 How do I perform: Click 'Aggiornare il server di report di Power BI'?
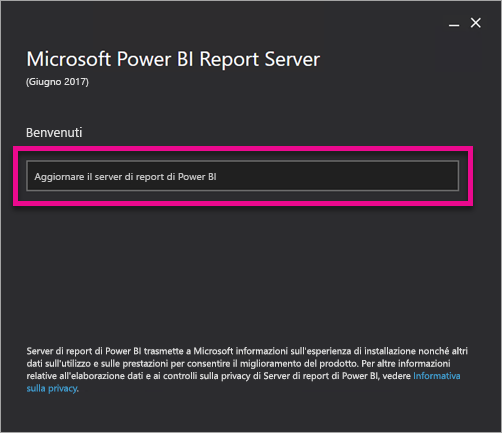[x=242, y=176]
